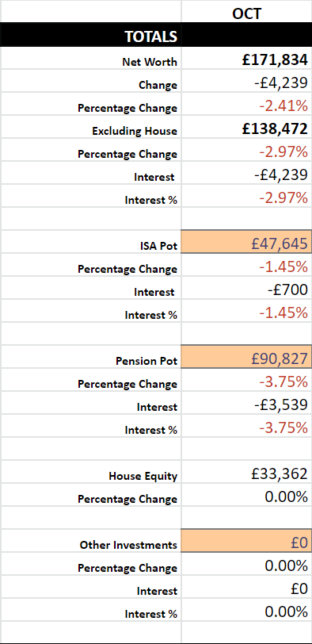Select the Excluding House value £138,472
This screenshot has height=644, width=312.
(246, 128)
